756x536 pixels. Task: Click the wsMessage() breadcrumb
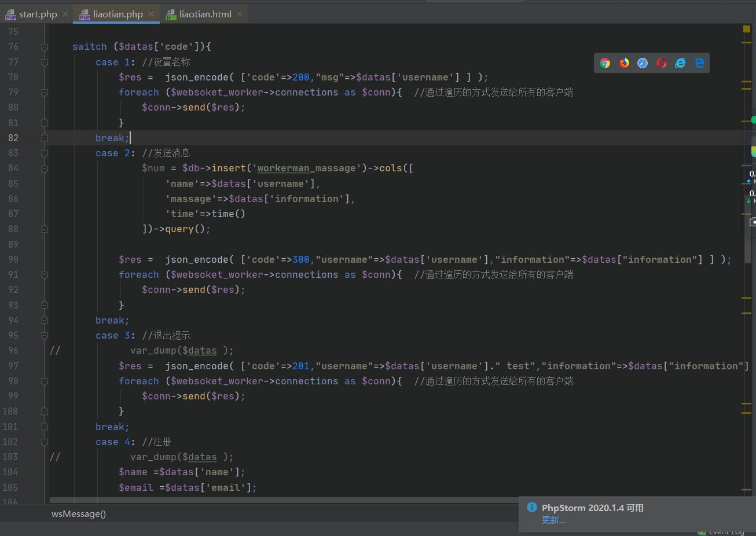click(79, 513)
